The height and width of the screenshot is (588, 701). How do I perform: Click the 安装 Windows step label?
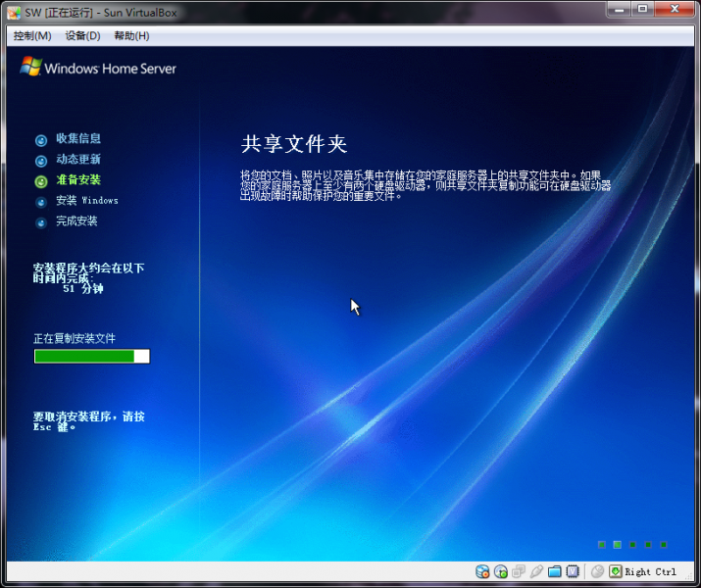(x=87, y=200)
